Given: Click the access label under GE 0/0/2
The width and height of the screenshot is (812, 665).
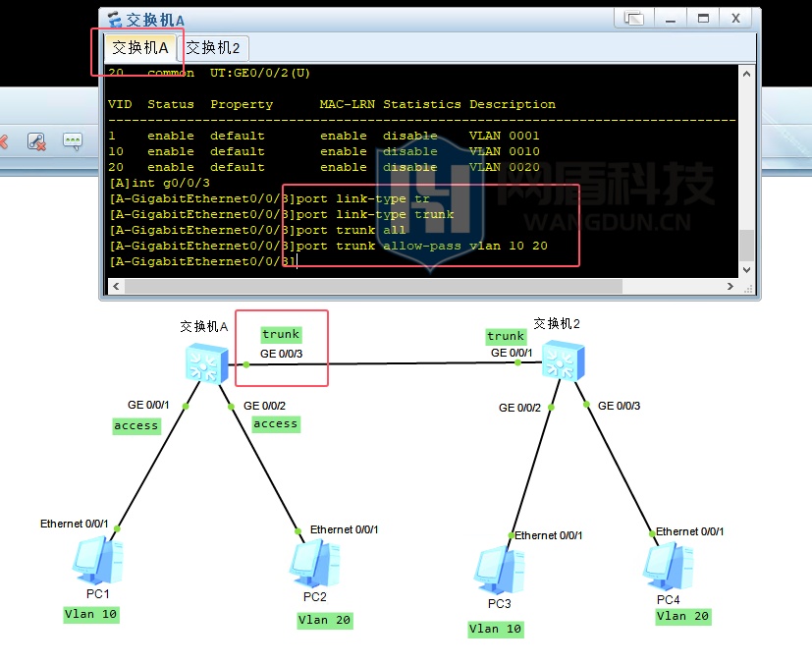Looking at the screenshot, I should (x=276, y=424).
